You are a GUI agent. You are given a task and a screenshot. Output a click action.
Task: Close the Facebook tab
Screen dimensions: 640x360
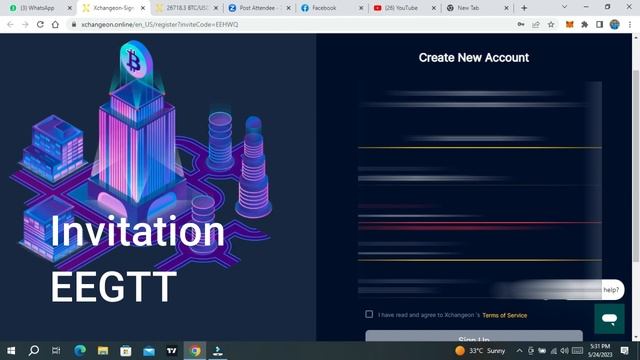361,8
